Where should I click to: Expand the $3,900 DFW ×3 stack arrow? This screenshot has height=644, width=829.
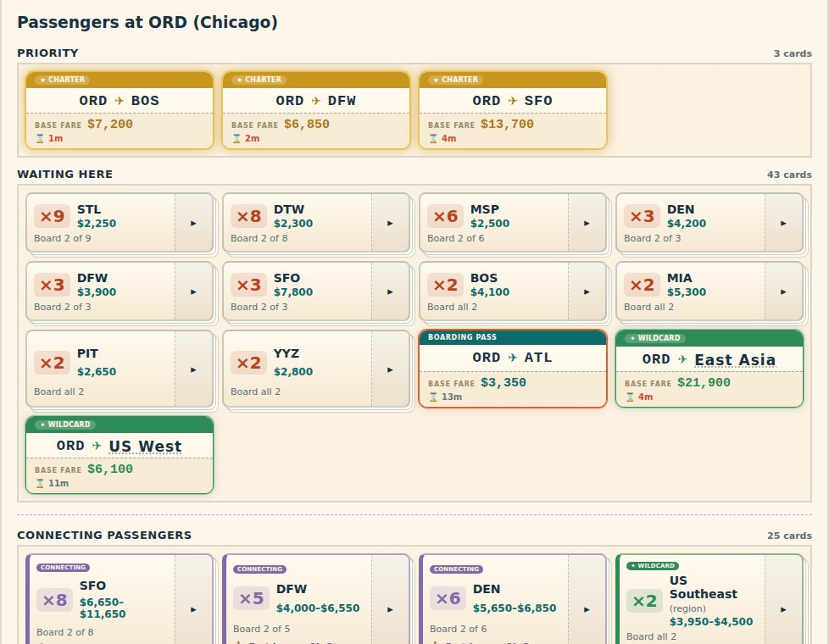[193, 291]
